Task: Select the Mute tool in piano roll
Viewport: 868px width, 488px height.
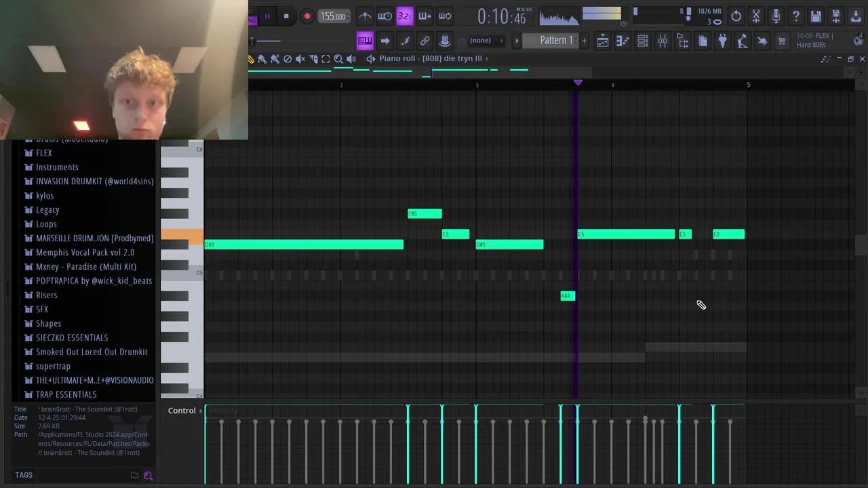Action: tap(300, 59)
